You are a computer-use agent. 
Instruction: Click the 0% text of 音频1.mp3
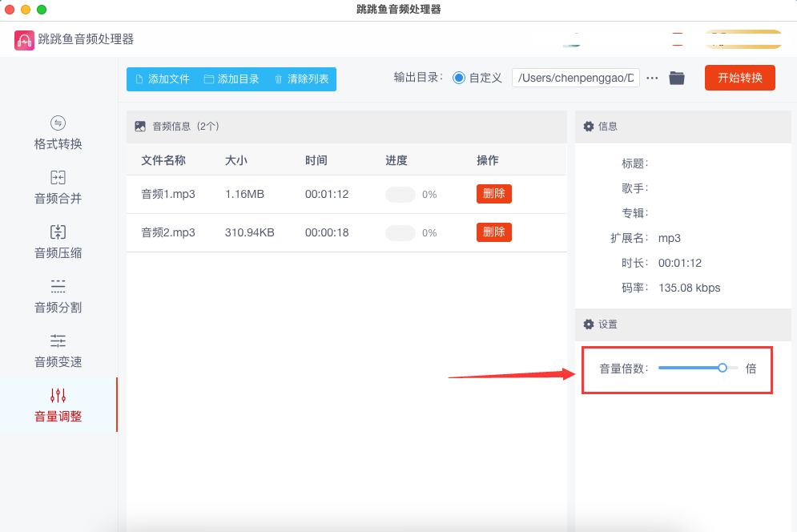(x=429, y=194)
